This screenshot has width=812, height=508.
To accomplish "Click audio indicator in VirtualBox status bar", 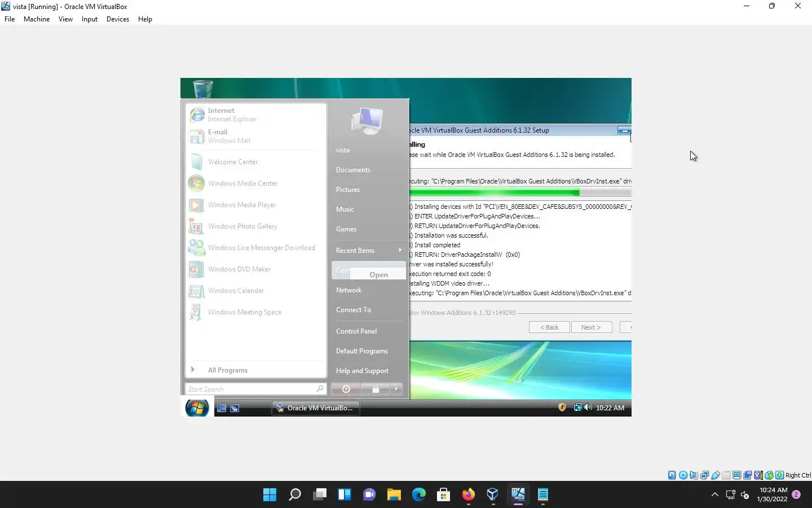I will [694, 475].
